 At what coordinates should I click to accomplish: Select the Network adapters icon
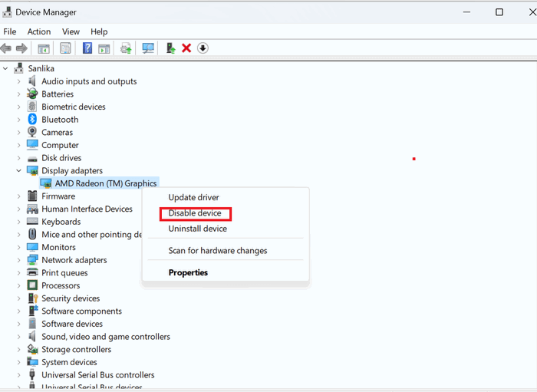tap(32, 259)
